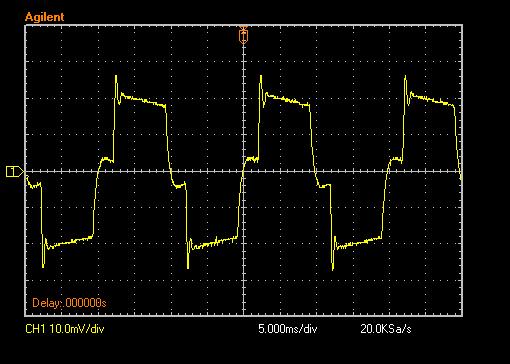Click the 5.000ms/div timebase readout

point(288,329)
